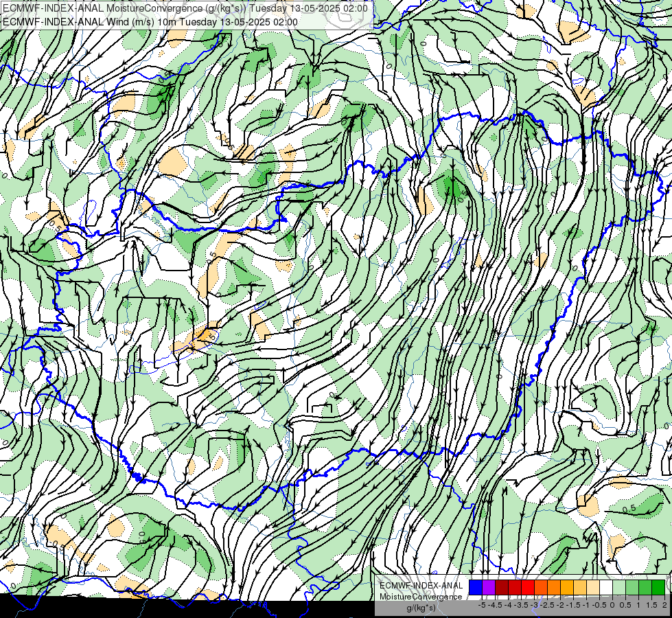The width and height of the screenshot is (672, 618).
Task: Click the legend label MoistureConvergence
Action: (421, 597)
